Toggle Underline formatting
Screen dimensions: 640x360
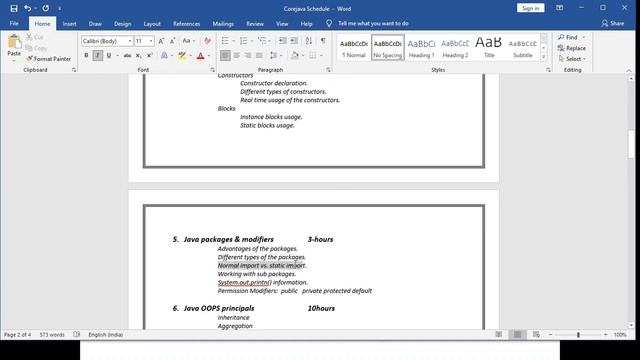click(109, 56)
